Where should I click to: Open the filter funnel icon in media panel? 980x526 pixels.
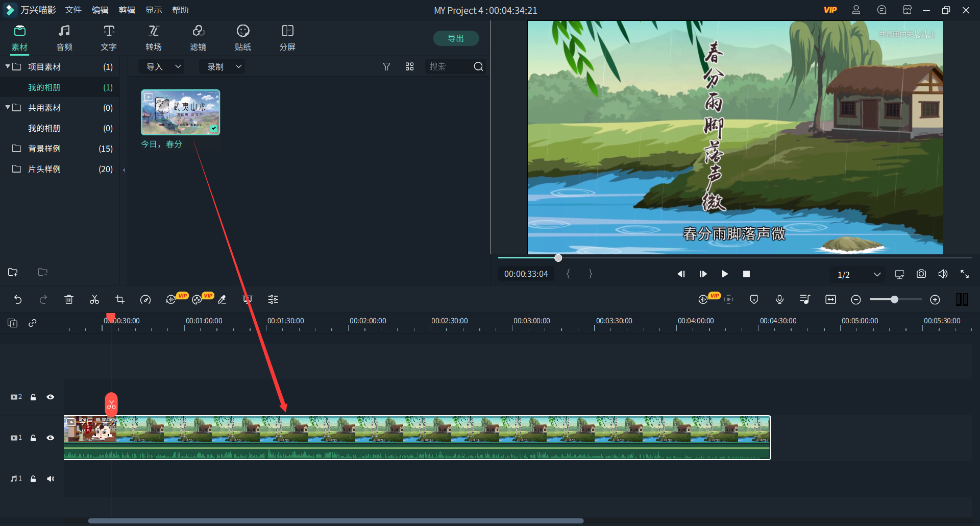[x=386, y=67]
